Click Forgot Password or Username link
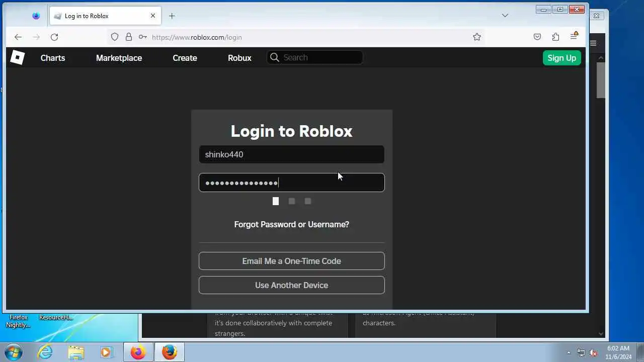This screenshot has height=362, width=644. pyautogui.click(x=291, y=224)
